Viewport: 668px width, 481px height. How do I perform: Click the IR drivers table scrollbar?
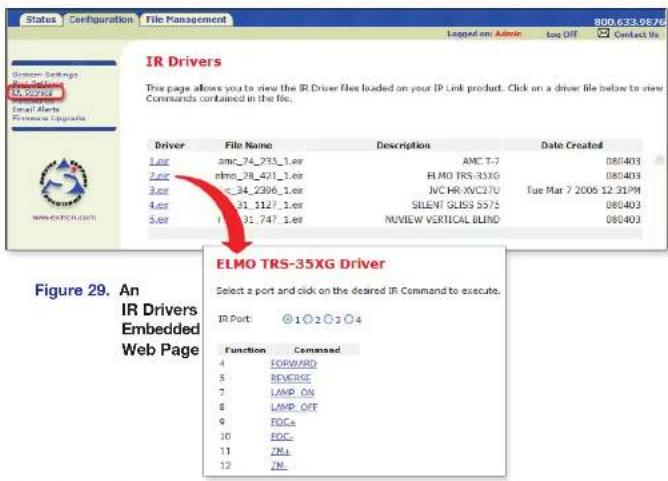(x=659, y=160)
